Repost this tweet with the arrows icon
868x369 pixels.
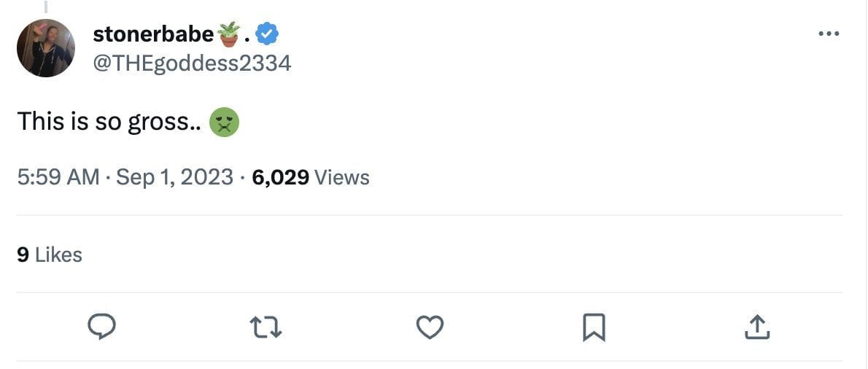click(x=266, y=327)
